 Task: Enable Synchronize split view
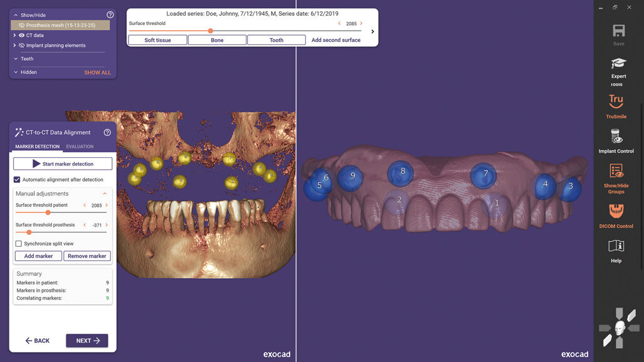coord(18,243)
